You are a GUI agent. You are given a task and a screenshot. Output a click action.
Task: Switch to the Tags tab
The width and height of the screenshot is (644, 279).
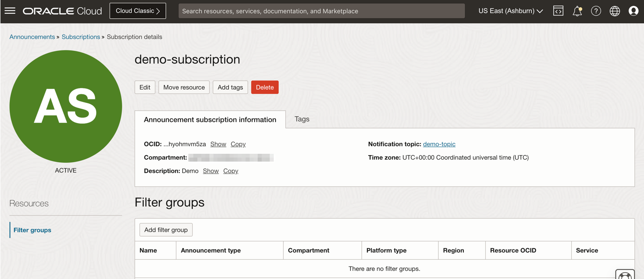pyautogui.click(x=302, y=119)
